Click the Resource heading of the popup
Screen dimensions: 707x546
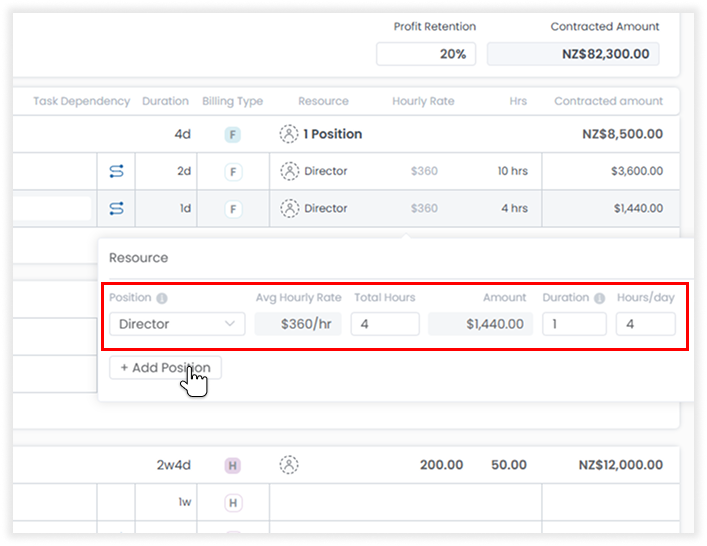[x=138, y=258]
